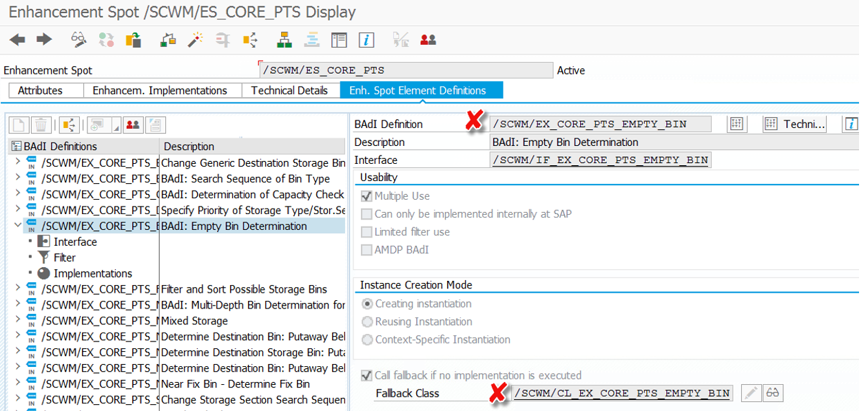Open Other Object toolbar icon

(x=133, y=40)
